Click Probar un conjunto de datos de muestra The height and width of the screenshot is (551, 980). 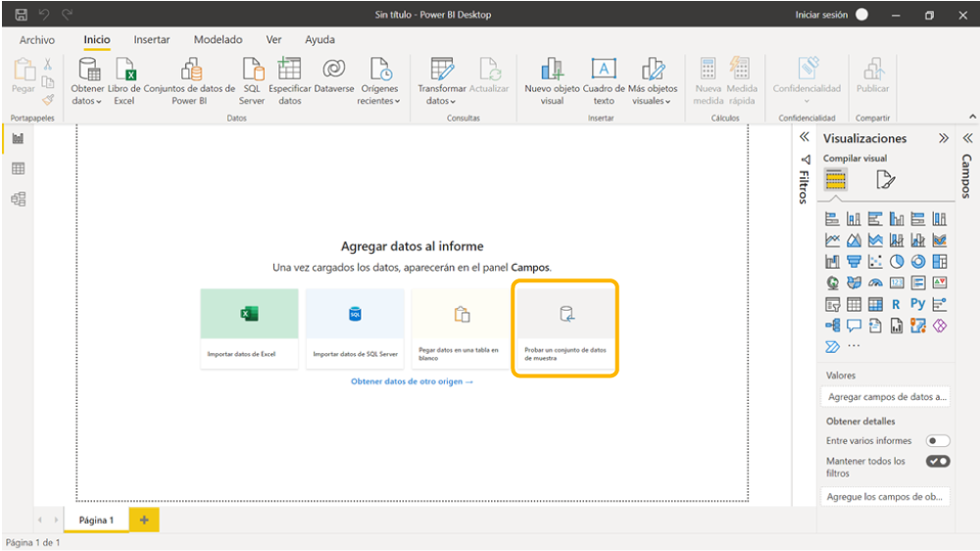click(x=565, y=328)
